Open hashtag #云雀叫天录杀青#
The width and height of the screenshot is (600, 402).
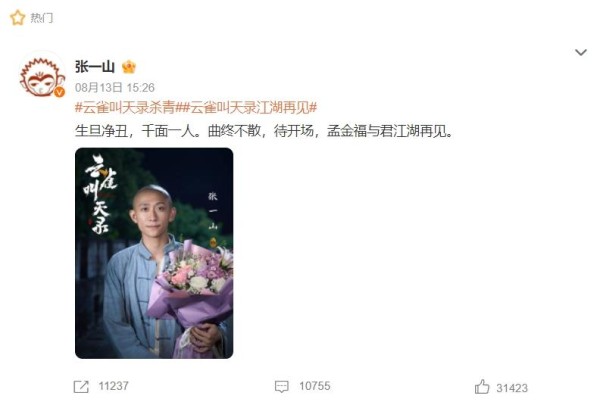pyautogui.click(x=126, y=107)
